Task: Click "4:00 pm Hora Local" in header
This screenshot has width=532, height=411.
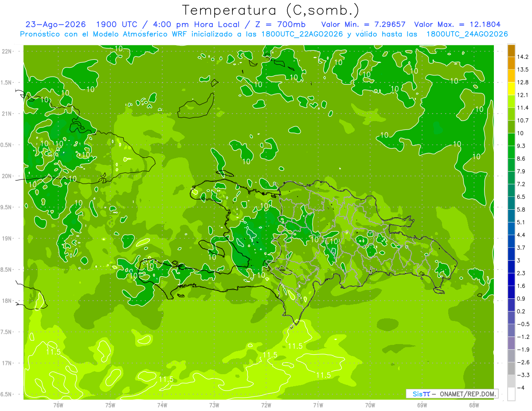Action: [x=195, y=24]
